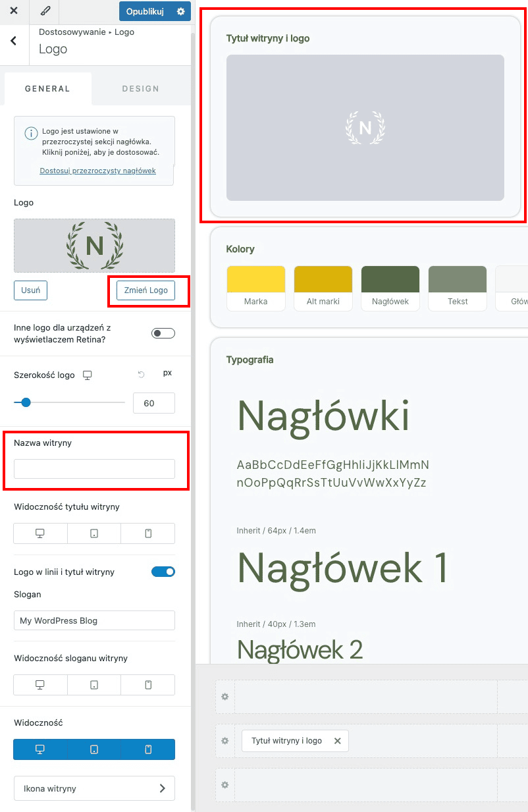Click the desktop device icon beside Szerokość logo
The height and width of the screenshot is (812, 528).
point(88,375)
